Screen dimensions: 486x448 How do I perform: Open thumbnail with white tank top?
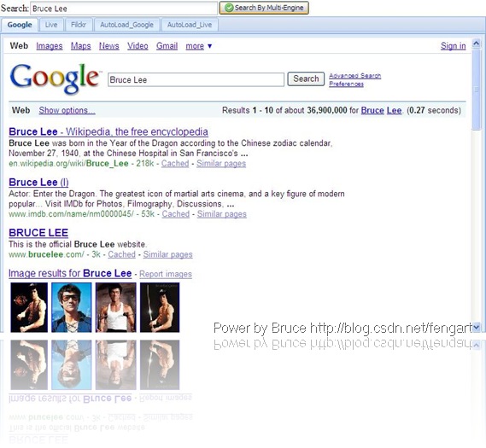[115, 307]
